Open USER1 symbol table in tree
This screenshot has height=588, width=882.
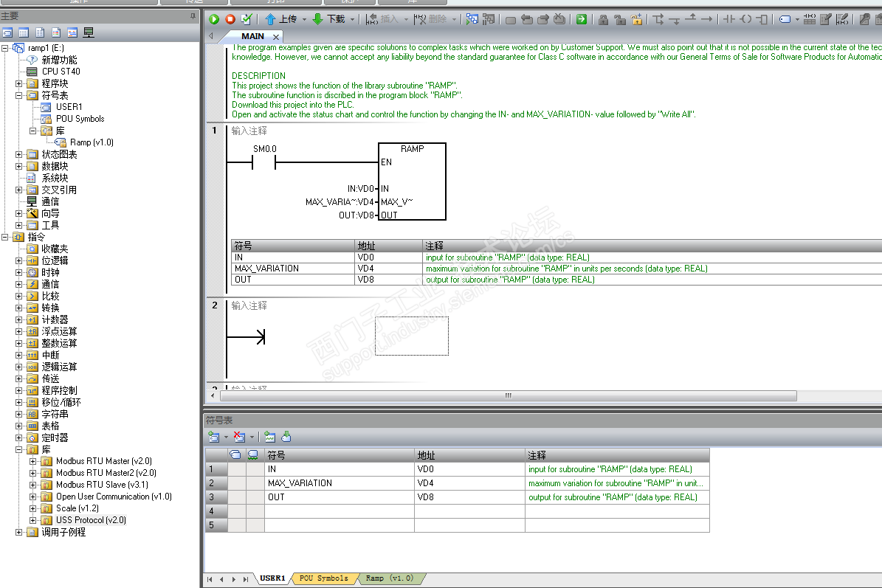69,107
